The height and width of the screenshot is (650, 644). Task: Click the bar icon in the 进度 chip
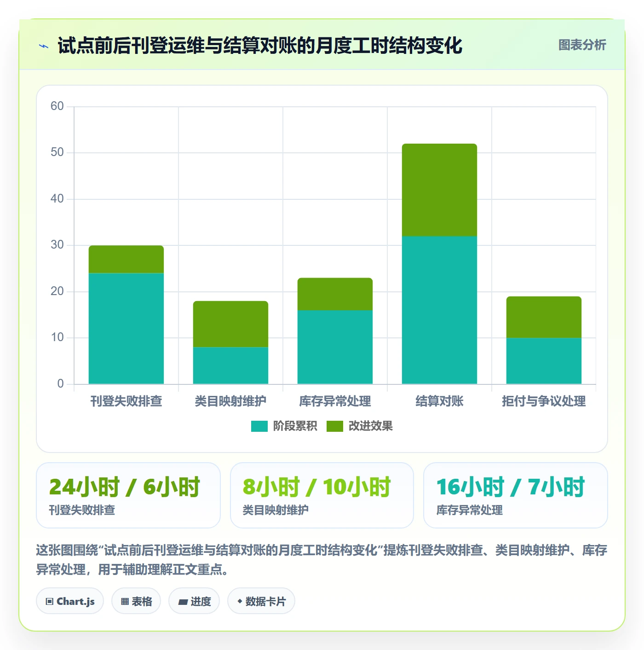point(183,602)
